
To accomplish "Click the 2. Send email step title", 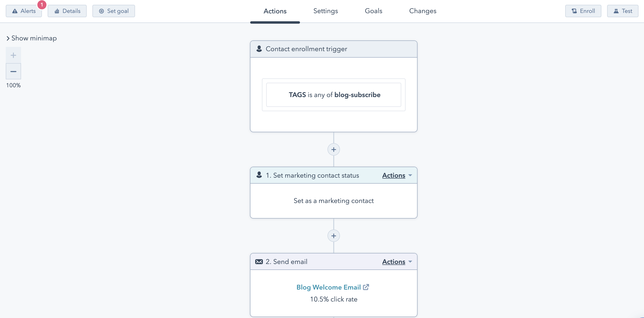I will (287, 262).
